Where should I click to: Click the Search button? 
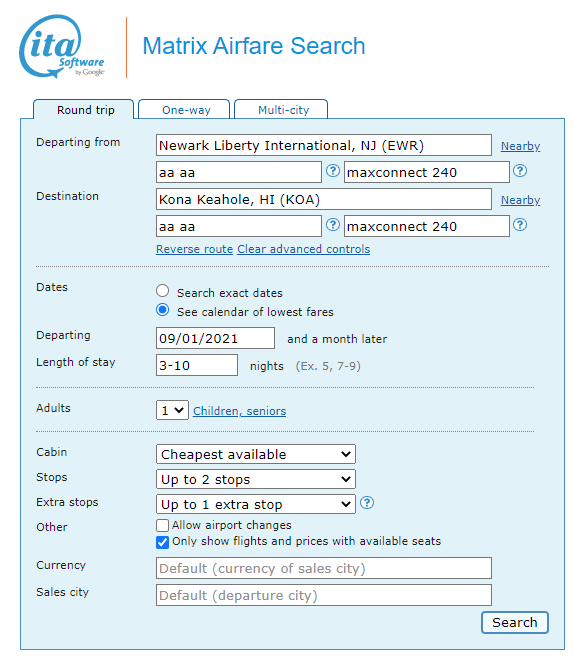click(x=515, y=623)
